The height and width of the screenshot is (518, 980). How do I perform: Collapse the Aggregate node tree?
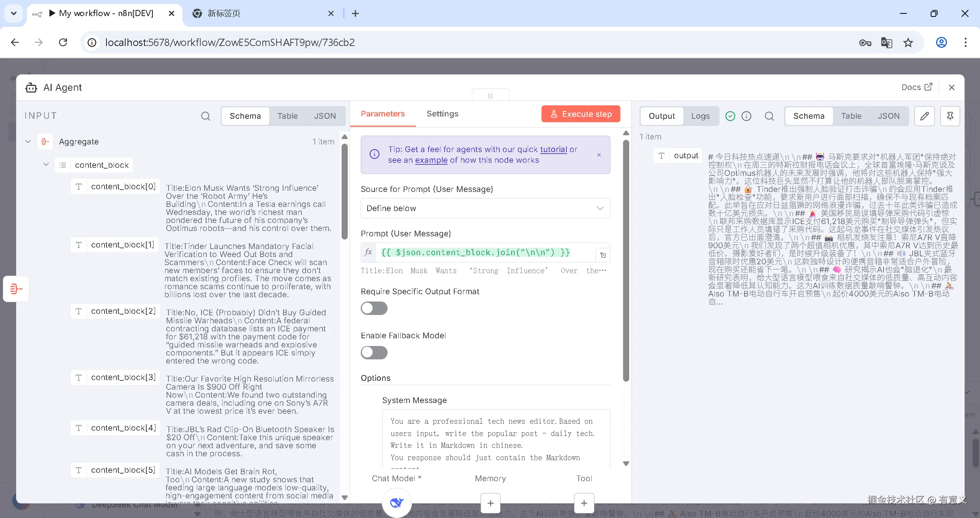click(28, 142)
